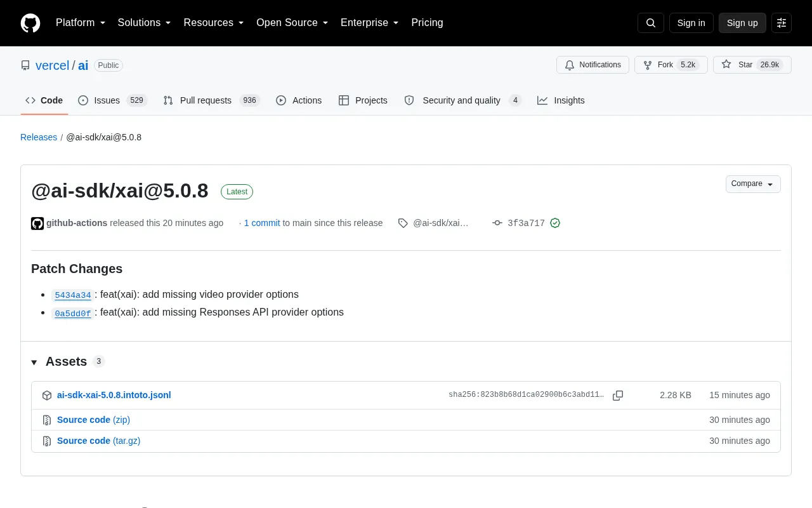Open the search magnifier button
The width and height of the screenshot is (812, 508).
651,23
